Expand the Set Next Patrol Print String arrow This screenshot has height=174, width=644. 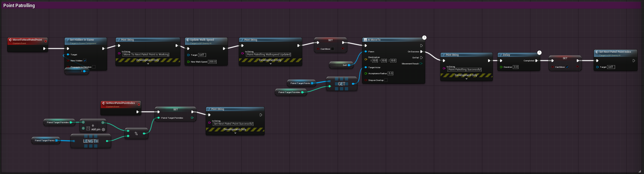[235, 133]
